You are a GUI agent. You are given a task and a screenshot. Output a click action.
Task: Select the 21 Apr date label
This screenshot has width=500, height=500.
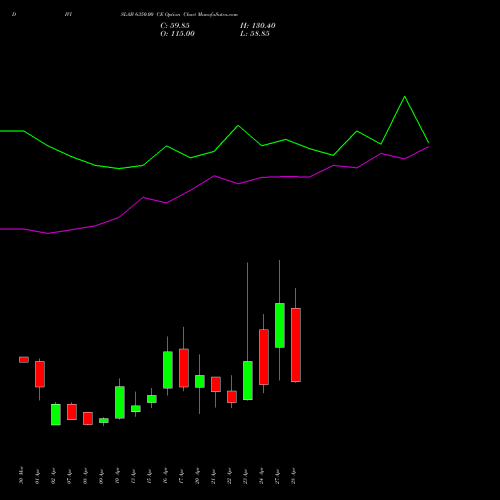tap(214, 476)
